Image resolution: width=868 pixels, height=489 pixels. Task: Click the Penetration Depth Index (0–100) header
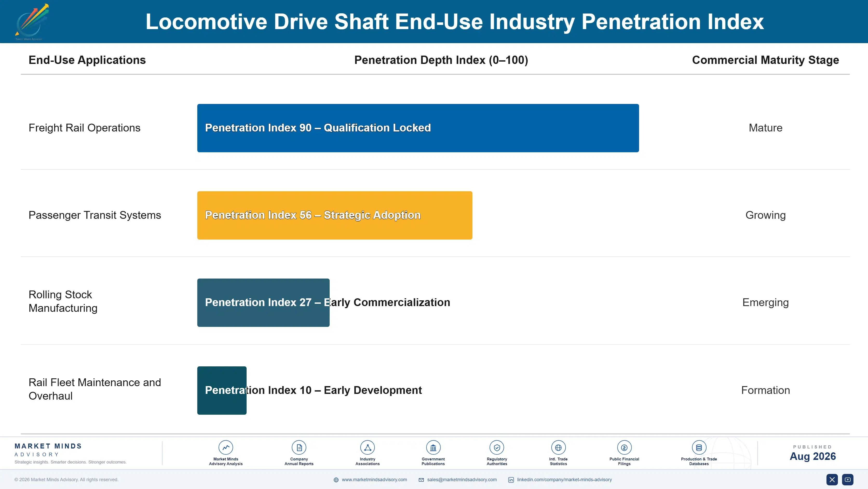(441, 60)
